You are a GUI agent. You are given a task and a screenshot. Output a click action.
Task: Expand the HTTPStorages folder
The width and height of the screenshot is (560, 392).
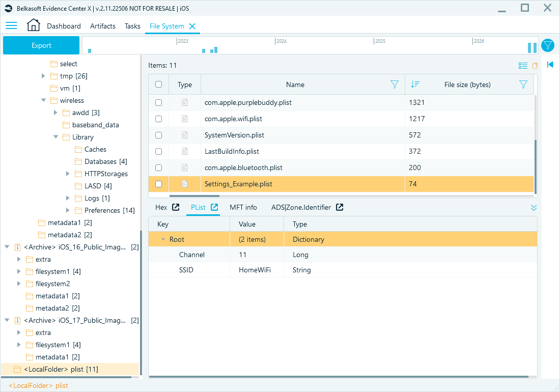pyautogui.click(x=68, y=174)
